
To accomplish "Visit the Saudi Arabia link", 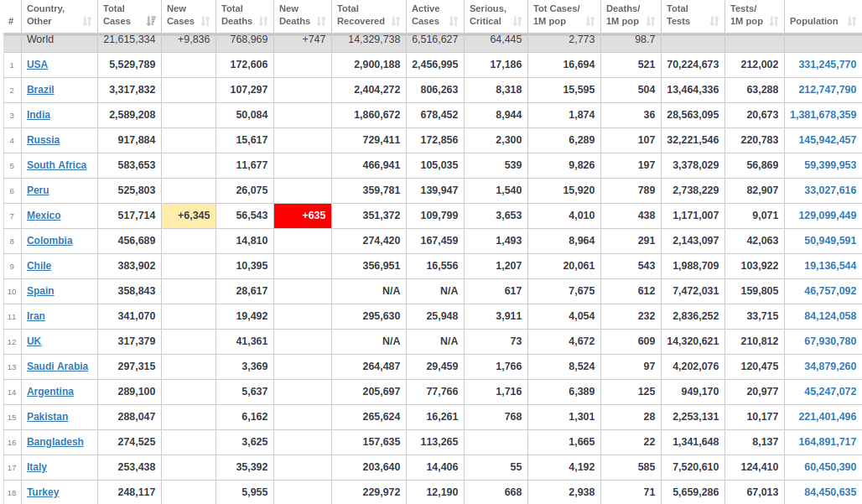I will point(58,366).
